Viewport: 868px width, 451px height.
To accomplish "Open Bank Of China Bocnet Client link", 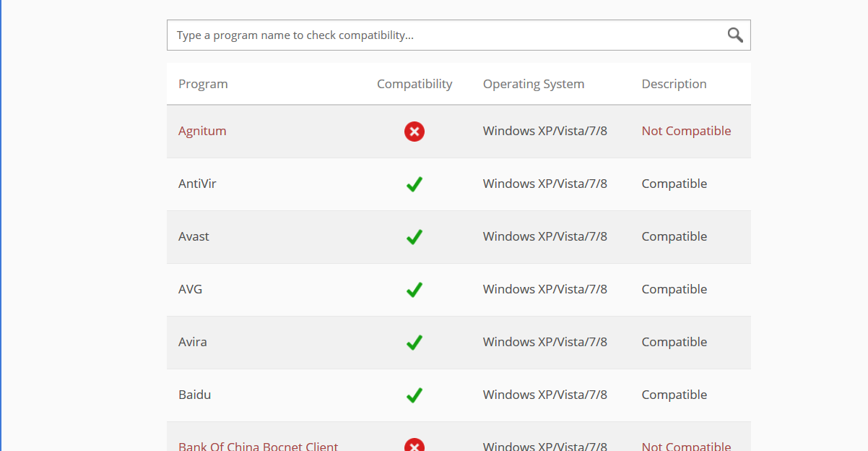I will [x=258, y=446].
